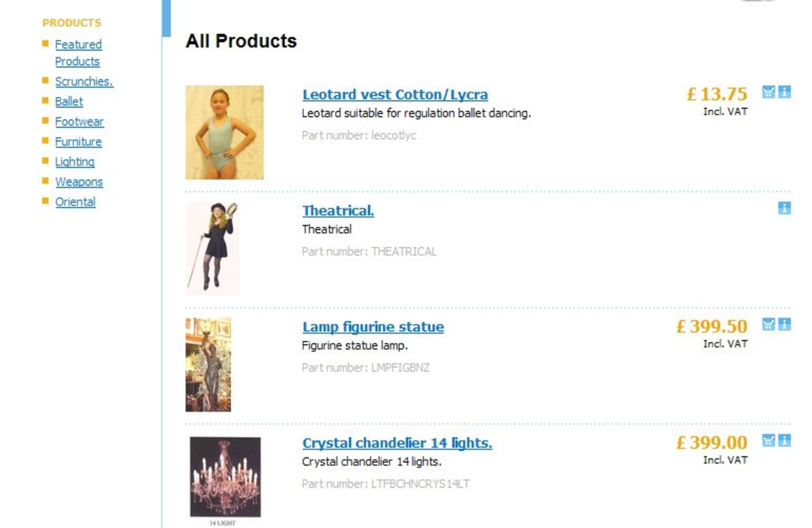Navigate to the Lighting category

(x=75, y=162)
